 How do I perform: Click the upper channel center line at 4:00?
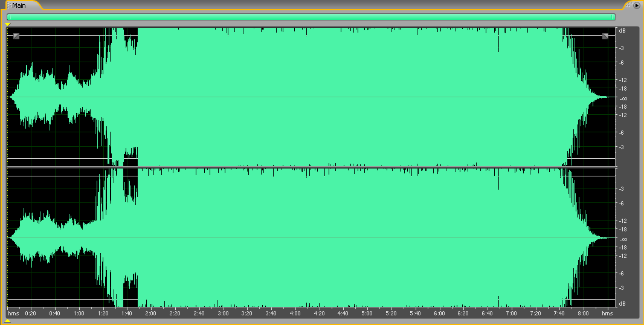tap(295, 97)
